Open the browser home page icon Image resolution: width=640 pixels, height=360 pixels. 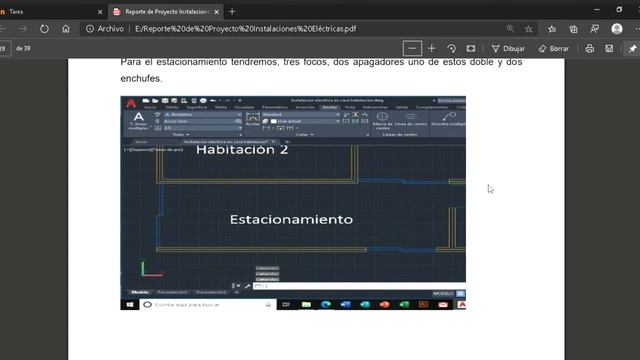[x=66, y=29]
